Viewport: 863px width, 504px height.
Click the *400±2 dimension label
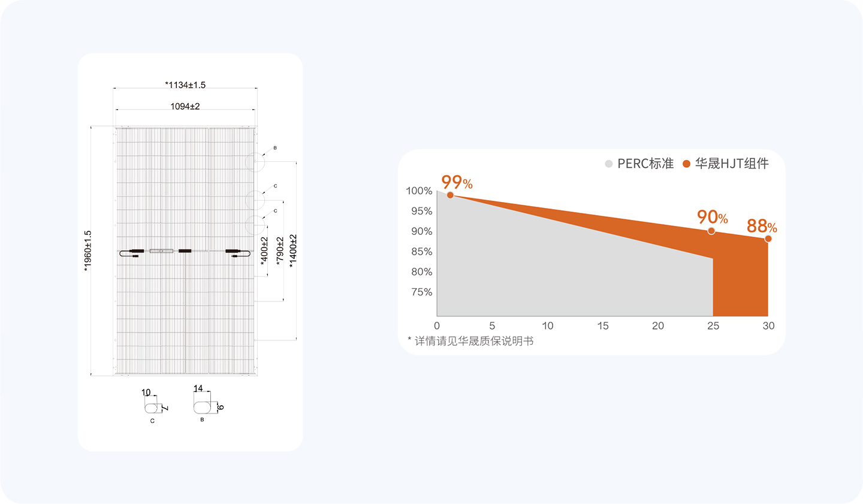(x=264, y=251)
